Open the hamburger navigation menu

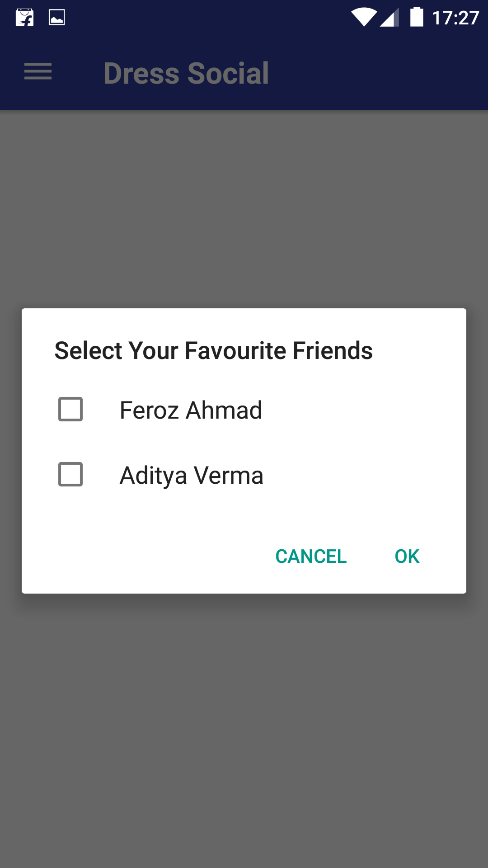[x=38, y=72]
